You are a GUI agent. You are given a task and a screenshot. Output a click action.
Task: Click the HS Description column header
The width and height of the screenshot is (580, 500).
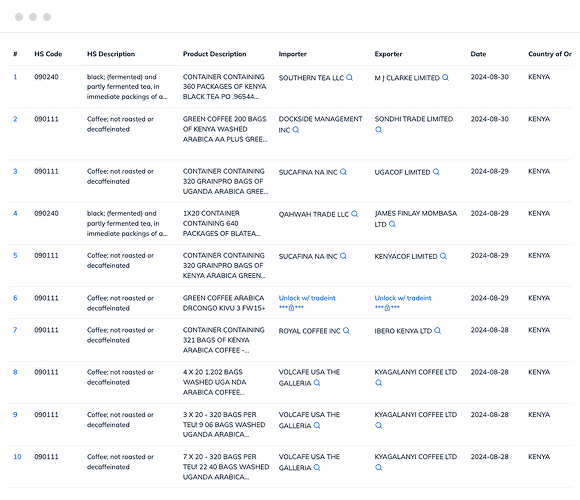tap(111, 54)
